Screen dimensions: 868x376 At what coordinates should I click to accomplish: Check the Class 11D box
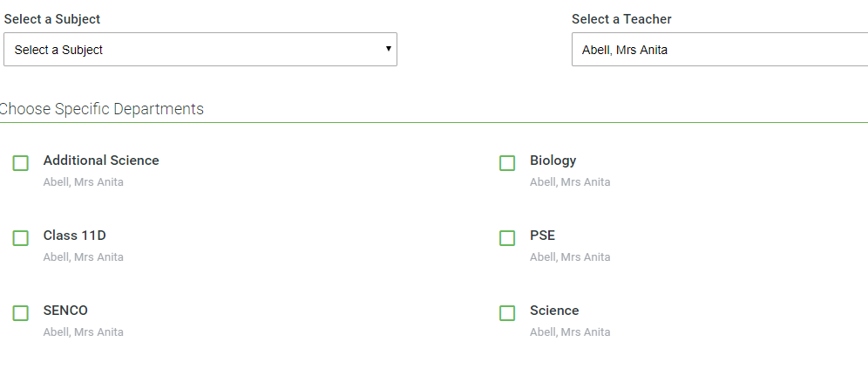pyautogui.click(x=21, y=238)
